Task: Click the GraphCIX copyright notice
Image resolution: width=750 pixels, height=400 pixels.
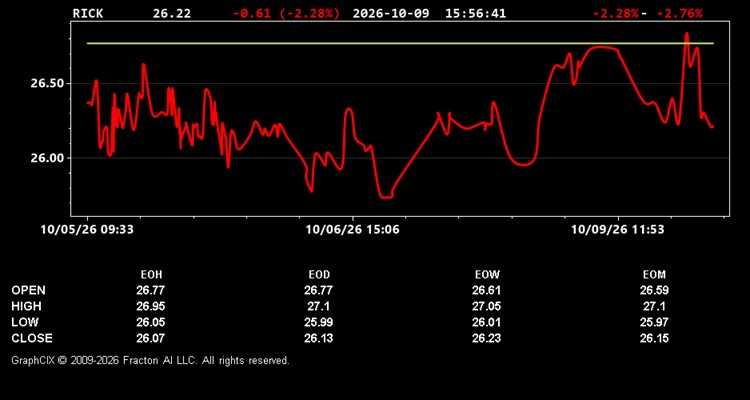Action: (150, 360)
